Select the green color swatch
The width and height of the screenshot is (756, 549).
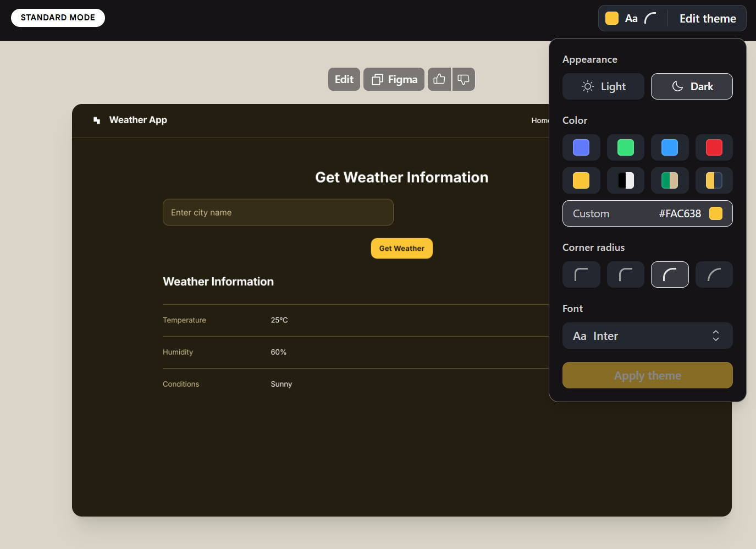[x=626, y=147]
